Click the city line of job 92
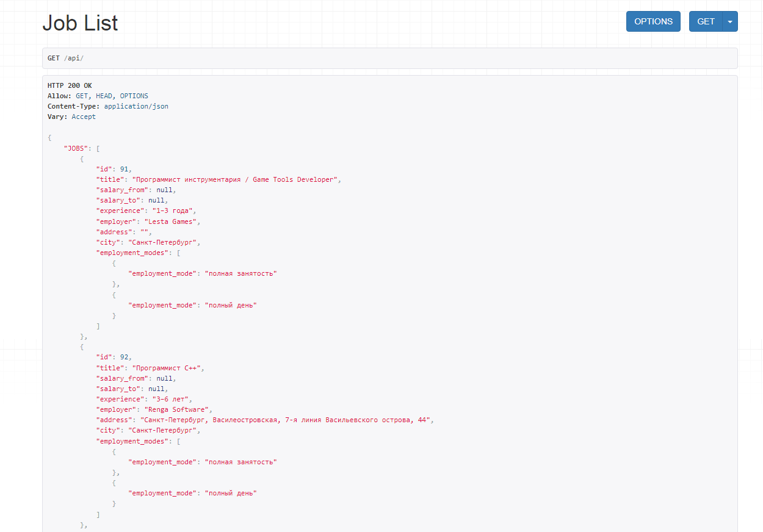The height and width of the screenshot is (532, 763). pos(148,430)
